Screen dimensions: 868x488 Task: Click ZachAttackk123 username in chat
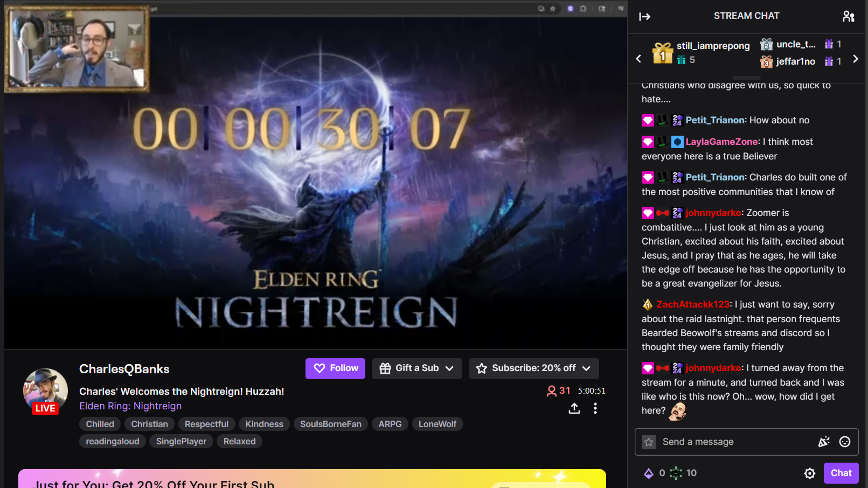693,304
